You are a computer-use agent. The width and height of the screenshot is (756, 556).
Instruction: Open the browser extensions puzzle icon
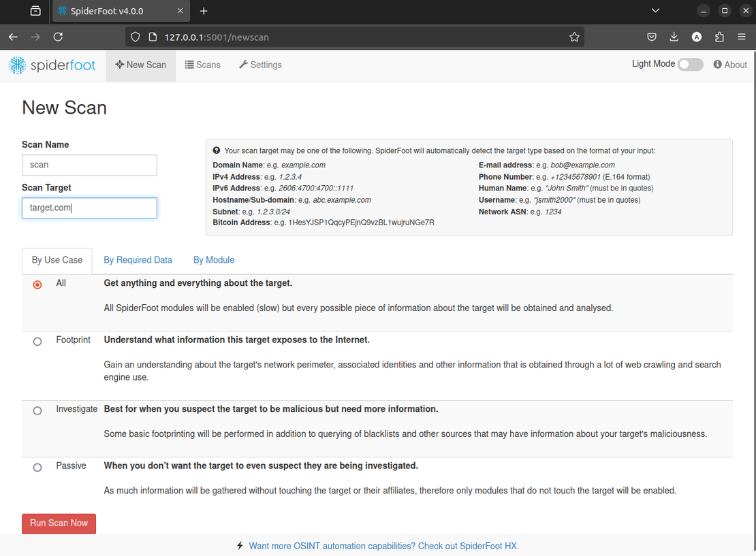tap(719, 37)
